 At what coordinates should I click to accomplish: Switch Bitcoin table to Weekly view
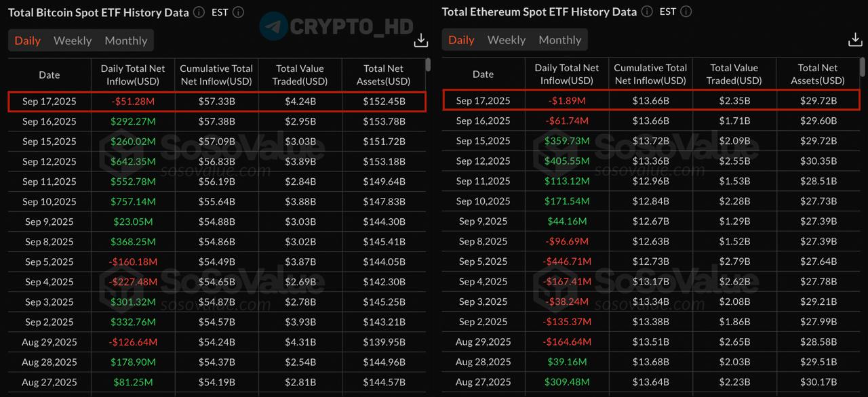point(73,41)
